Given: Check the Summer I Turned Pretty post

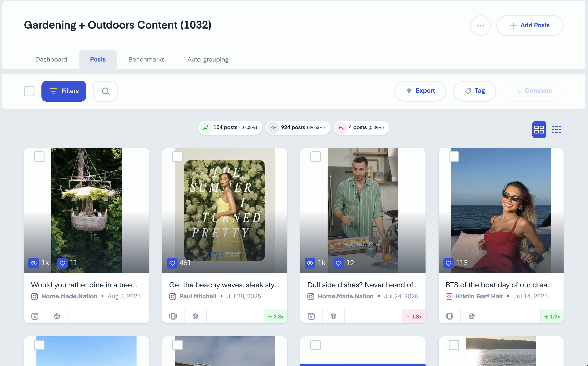Looking at the screenshot, I should click(x=177, y=157).
